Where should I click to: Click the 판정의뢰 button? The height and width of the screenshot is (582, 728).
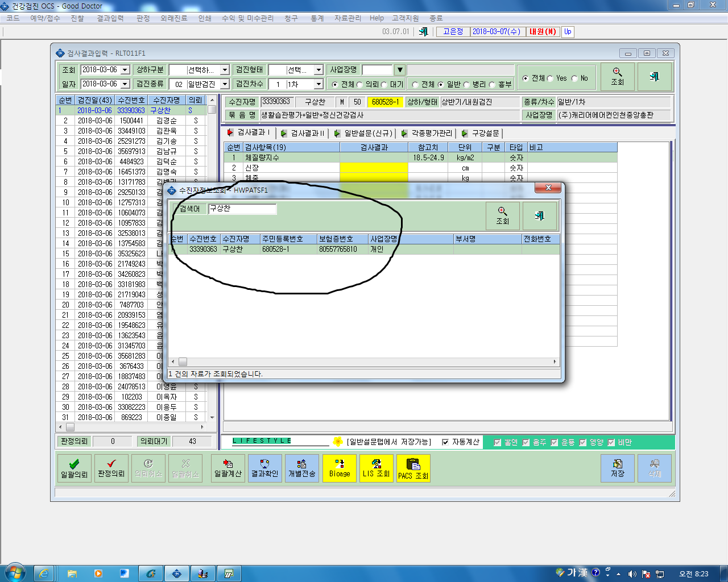[111, 468]
